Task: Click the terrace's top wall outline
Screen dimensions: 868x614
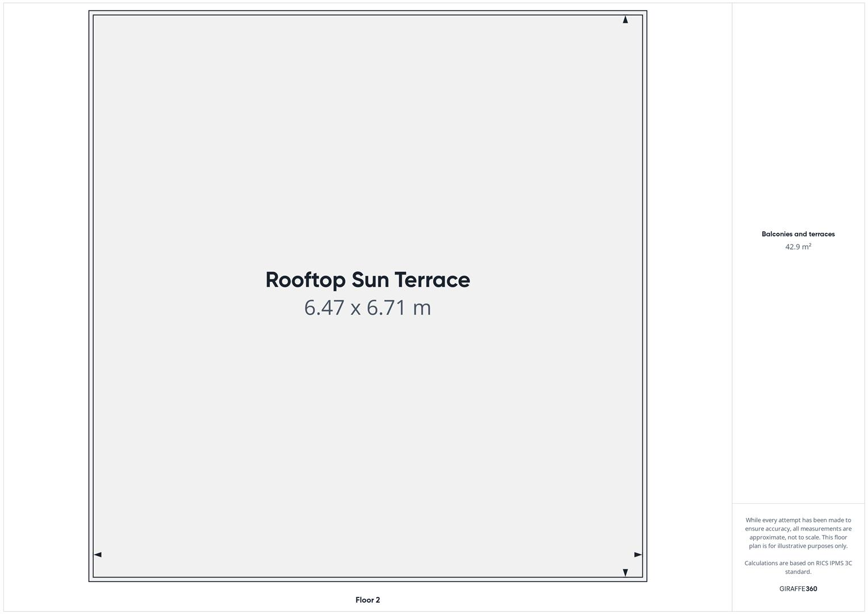Action: [367, 13]
